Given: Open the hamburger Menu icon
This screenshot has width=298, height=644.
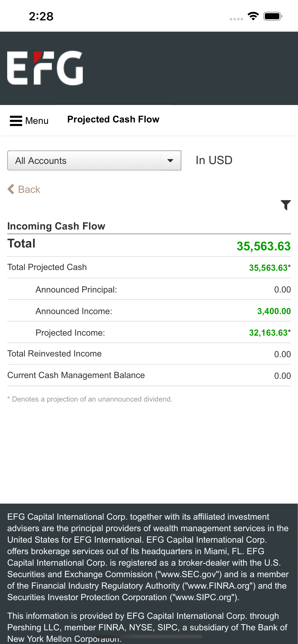Looking at the screenshot, I should 16,121.
